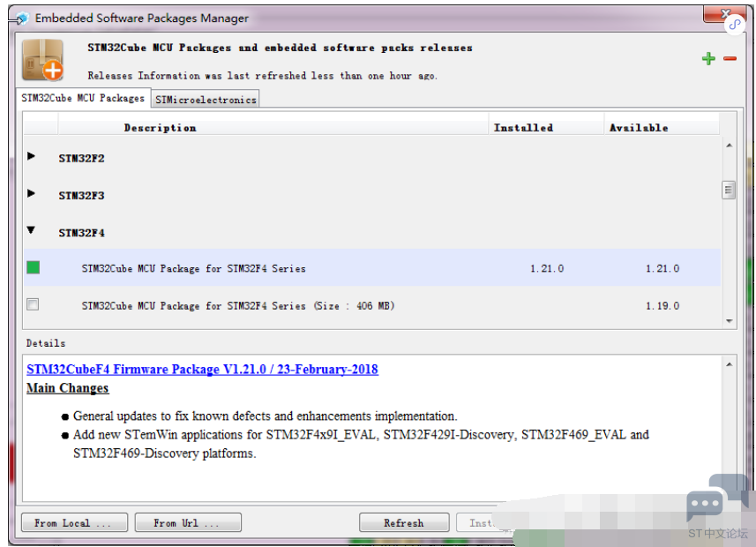This screenshot has width=756, height=547.
Task: Click the From Url button
Action: coord(188,523)
